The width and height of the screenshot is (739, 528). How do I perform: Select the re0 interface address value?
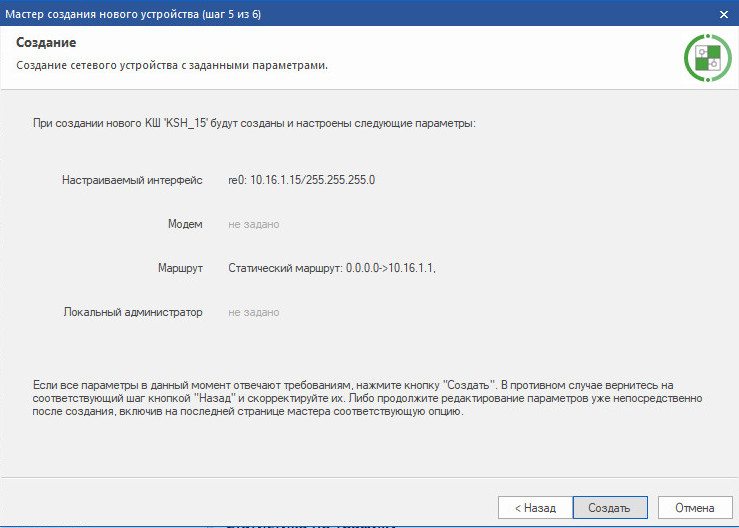coord(301,180)
